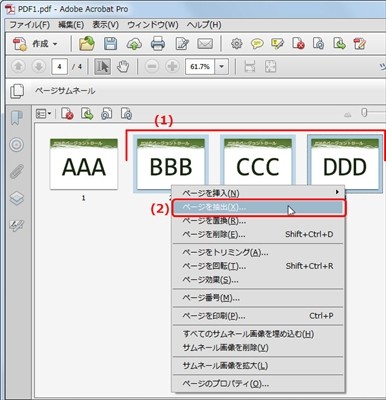386x400 pixels.
Task: Choose the Hand pan tool
Action: [x=123, y=67]
